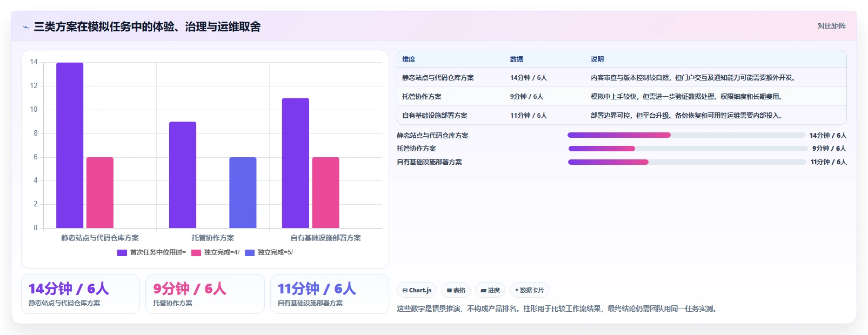
Task: Click the 对比矩阵 tag in the header
Action: click(831, 26)
